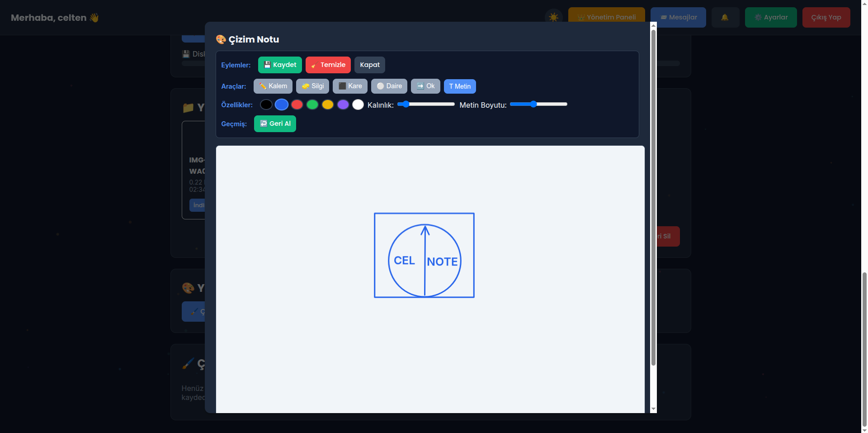Open Mesajlar from the top bar

point(678,17)
